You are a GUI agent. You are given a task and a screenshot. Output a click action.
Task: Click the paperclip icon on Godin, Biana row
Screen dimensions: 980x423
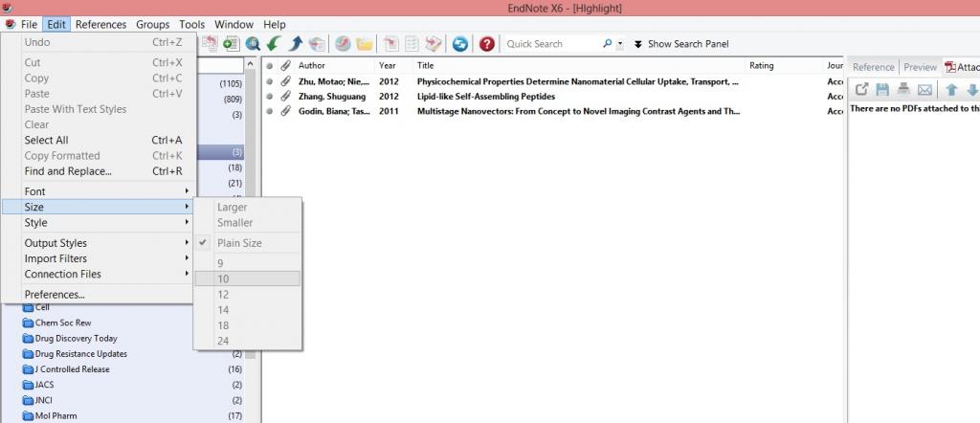click(285, 111)
